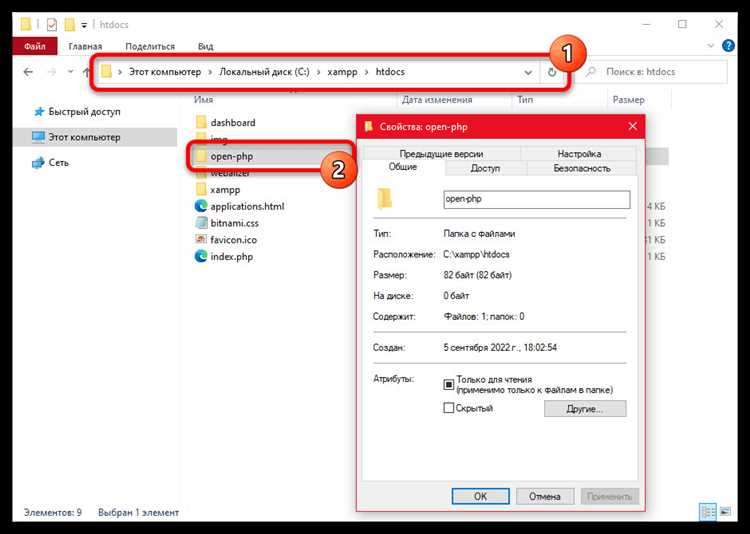The image size is (750, 534).
Task: Select Этот компьютер in navigation pane
Action: 84,137
